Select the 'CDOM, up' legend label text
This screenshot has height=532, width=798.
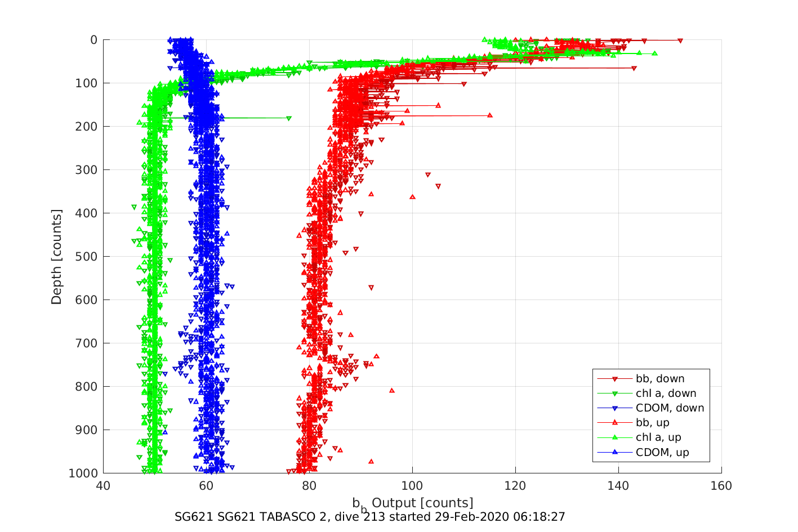[662, 452]
